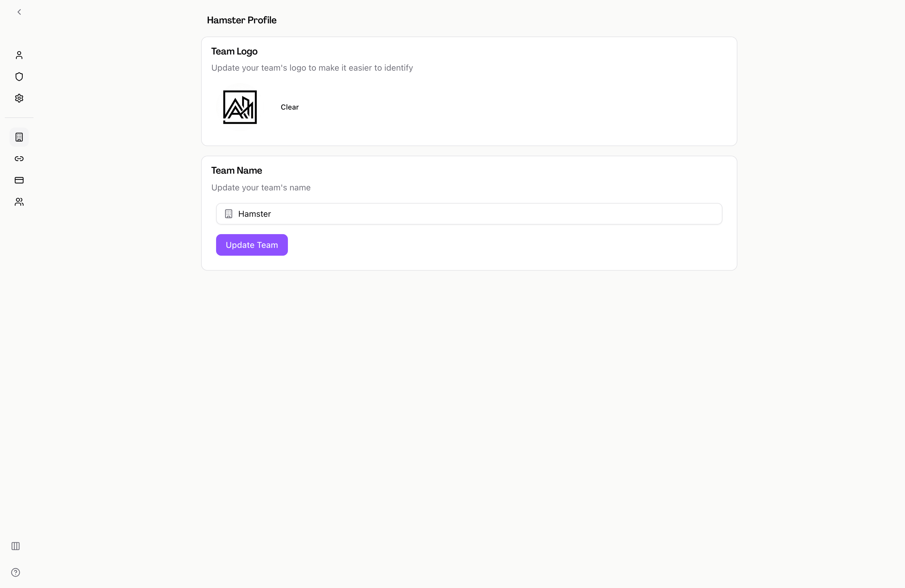Open the billing credit card icon
This screenshot has width=905, height=588.
[19, 180]
